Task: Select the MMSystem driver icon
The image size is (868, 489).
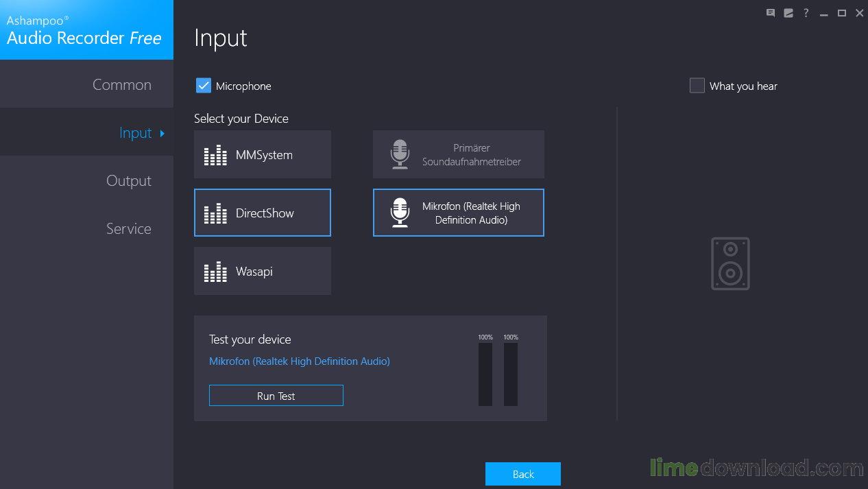Action: click(x=215, y=154)
